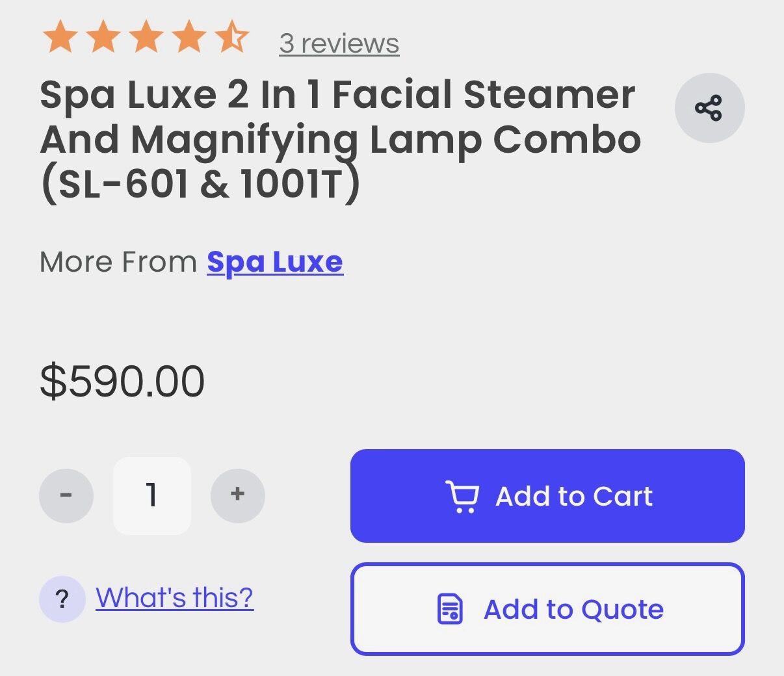Click the first orange rating star
The width and height of the screenshot is (784, 676).
(x=60, y=36)
